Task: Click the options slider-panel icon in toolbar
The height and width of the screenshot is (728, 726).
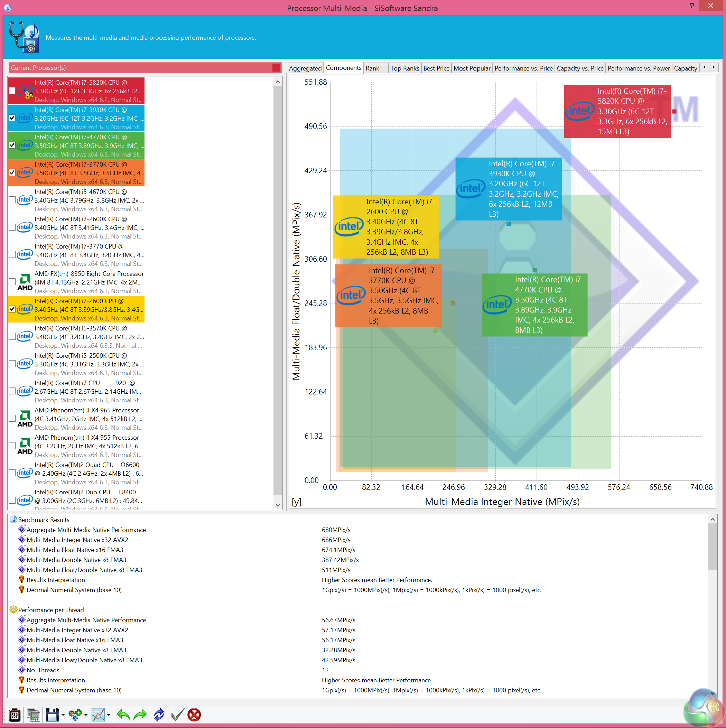Action: coord(15,715)
